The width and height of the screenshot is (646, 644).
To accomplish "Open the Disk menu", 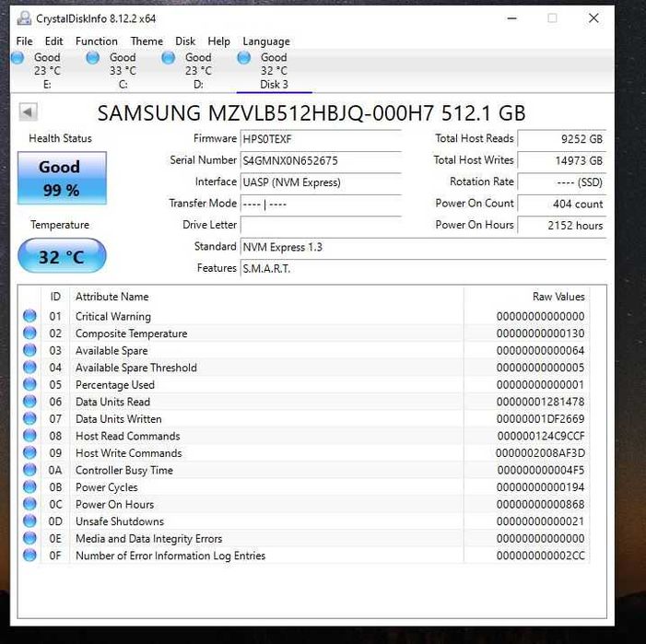I will coord(185,41).
